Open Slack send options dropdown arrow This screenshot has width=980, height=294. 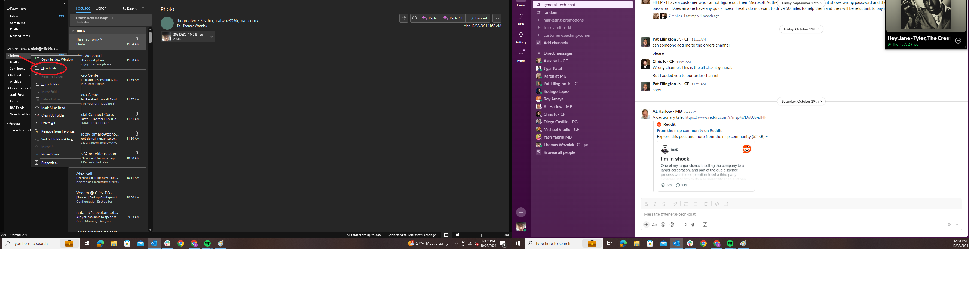tap(957, 225)
